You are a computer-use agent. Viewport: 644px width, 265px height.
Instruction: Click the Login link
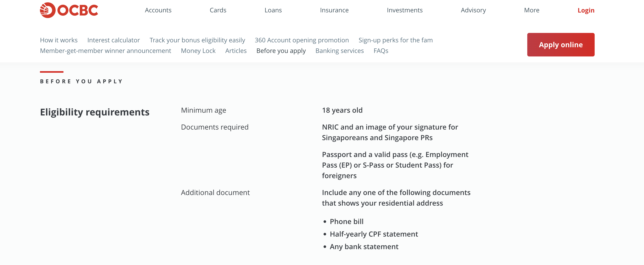[x=585, y=10]
